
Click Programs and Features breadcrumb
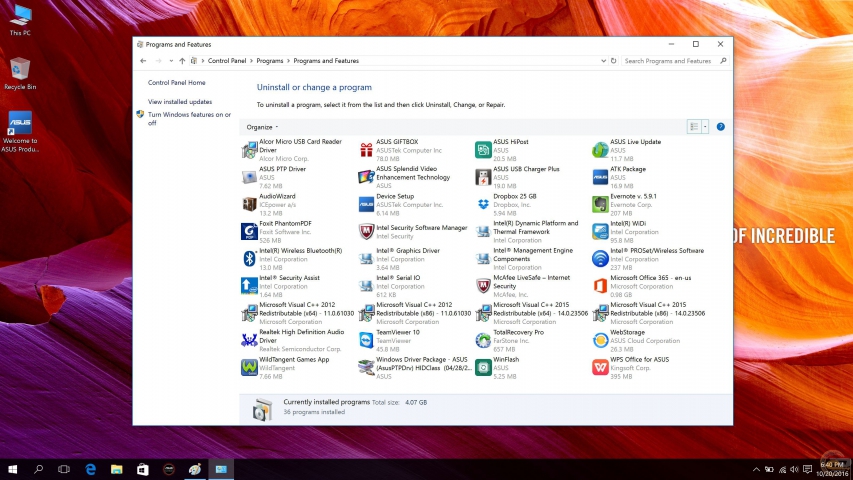point(326,61)
